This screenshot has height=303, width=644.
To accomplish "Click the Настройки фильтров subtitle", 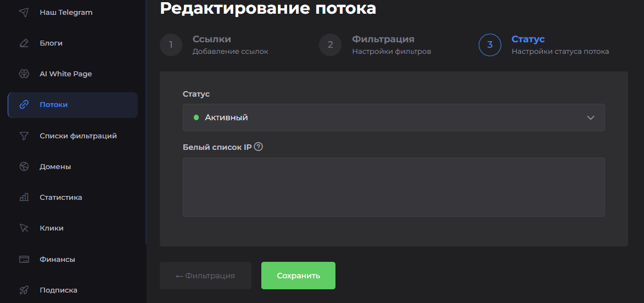I will tap(391, 52).
